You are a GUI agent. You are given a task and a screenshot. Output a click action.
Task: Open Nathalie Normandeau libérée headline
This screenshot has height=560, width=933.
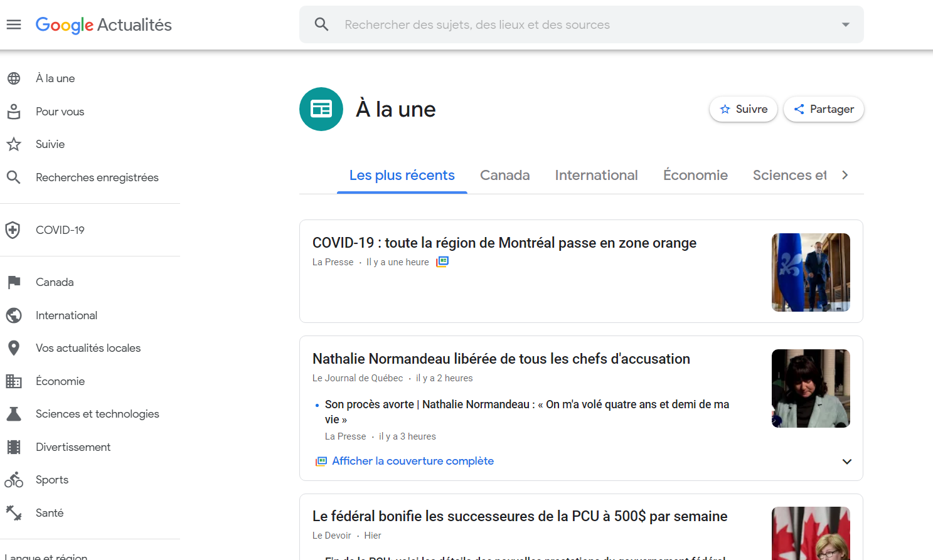click(x=501, y=359)
